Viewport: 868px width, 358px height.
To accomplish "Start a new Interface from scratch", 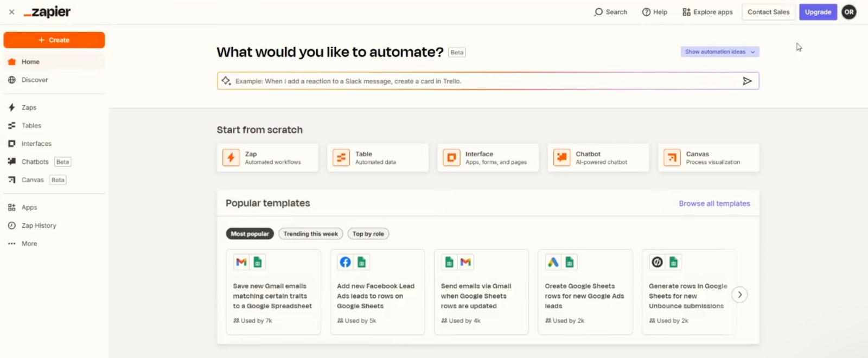I will [x=488, y=158].
